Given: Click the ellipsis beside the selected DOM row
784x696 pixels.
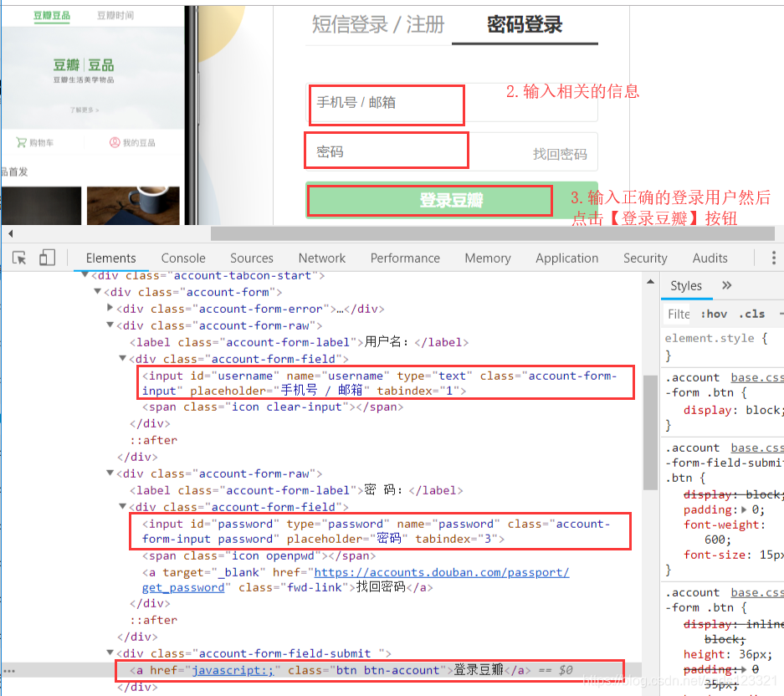Looking at the screenshot, I should tap(9, 671).
